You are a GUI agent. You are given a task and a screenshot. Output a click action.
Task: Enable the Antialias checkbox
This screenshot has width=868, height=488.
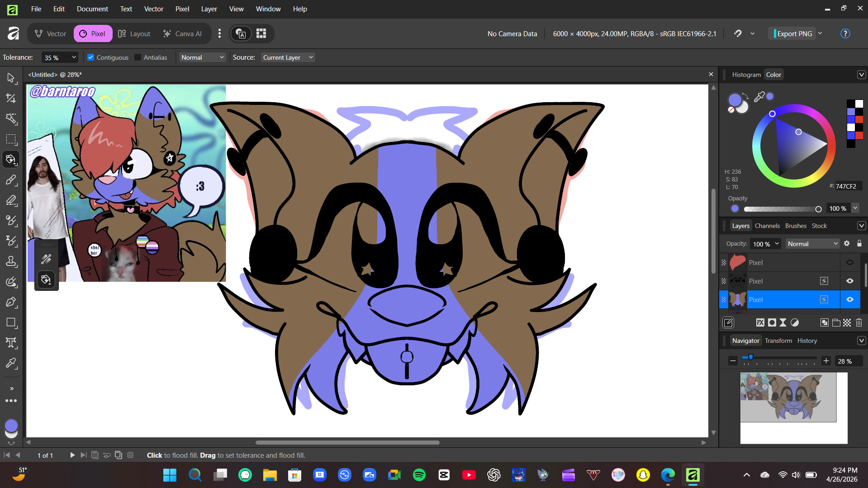(138, 57)
